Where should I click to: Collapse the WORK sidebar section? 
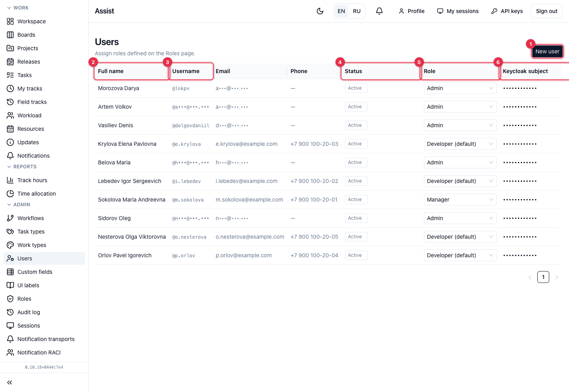pos(17,8)
